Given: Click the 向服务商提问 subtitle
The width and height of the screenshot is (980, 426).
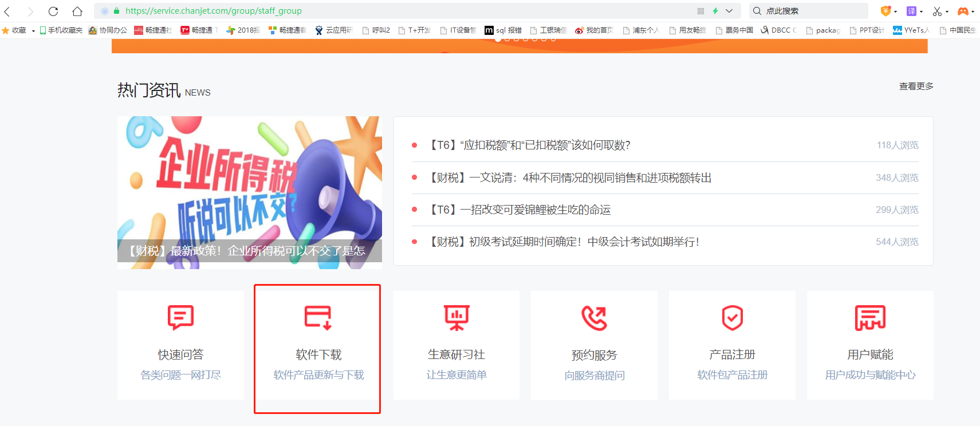Looking at the screenshot, I should click(x=595, y=376).
